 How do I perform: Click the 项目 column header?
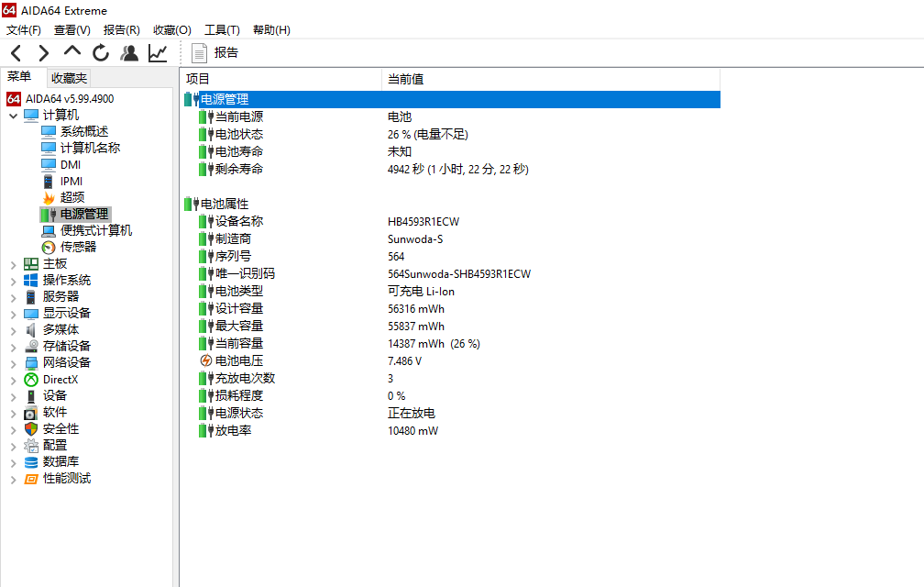[x=281, y=79]
